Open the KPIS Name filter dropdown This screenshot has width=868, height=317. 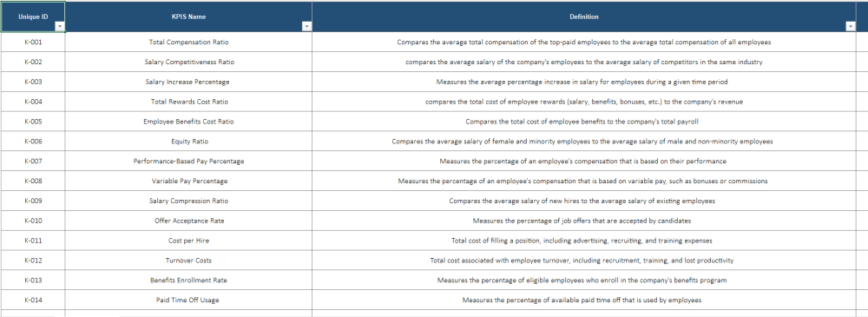click(306, 27)
